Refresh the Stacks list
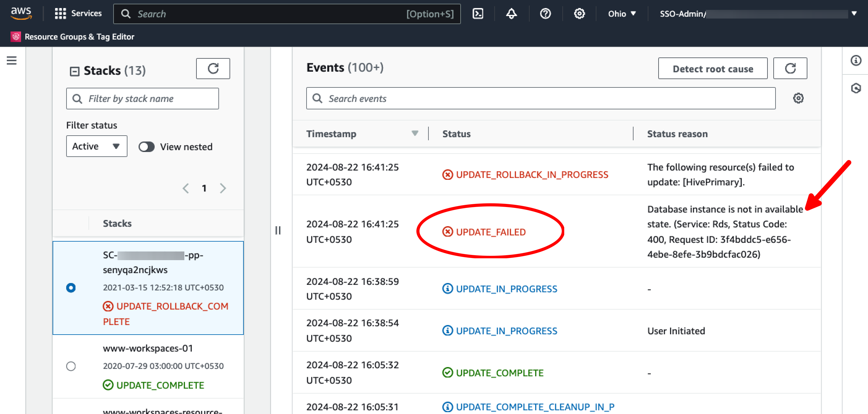Viewport: 868px width, 414px height. tap(213, 69)
